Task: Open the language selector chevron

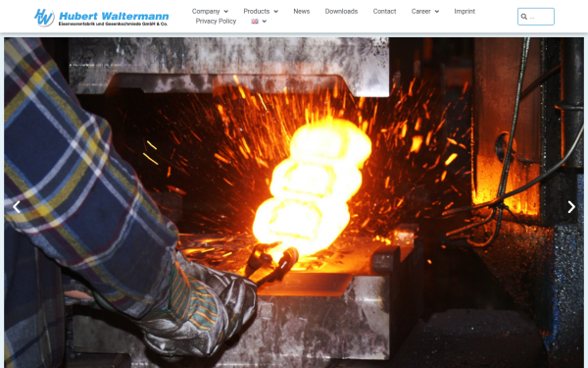Action: pyautogui.click(x=264, y=22)
